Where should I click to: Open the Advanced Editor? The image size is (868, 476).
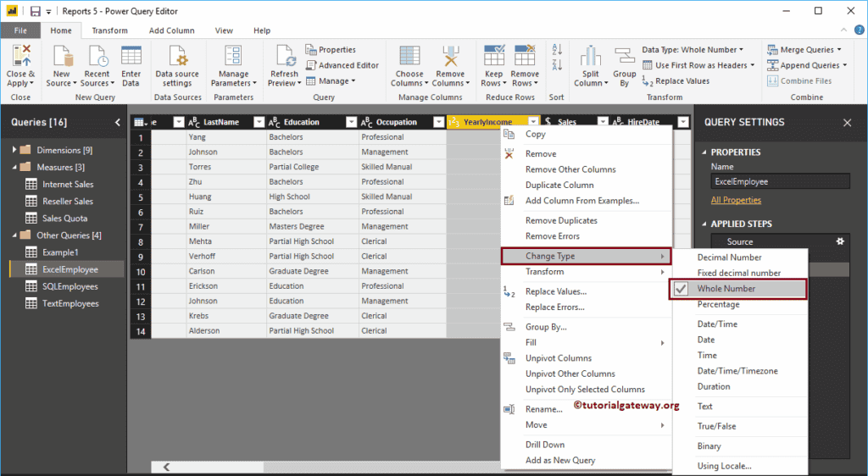342,65
